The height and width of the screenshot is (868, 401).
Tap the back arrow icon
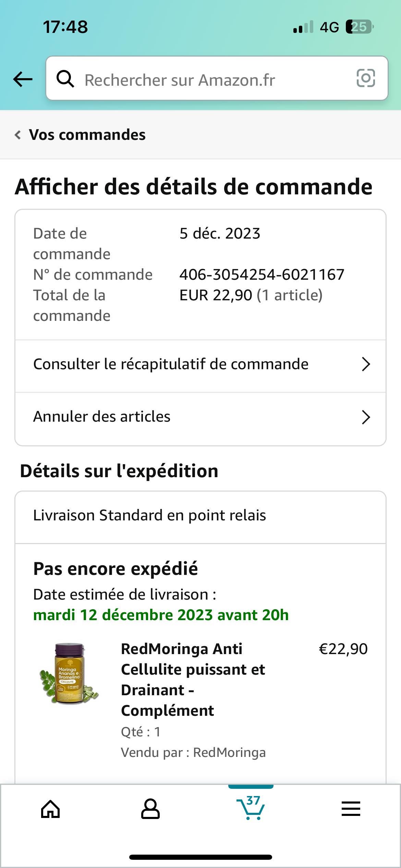[x=23, y=79]
